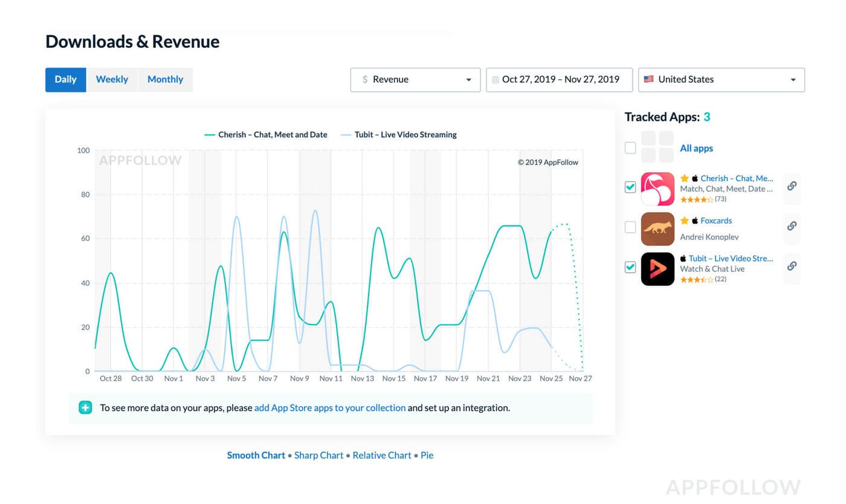Image resolution: width=846 pixels, height=504 pixels.
Task: Switch to the Weekly tab
Action: click(112, 80)
